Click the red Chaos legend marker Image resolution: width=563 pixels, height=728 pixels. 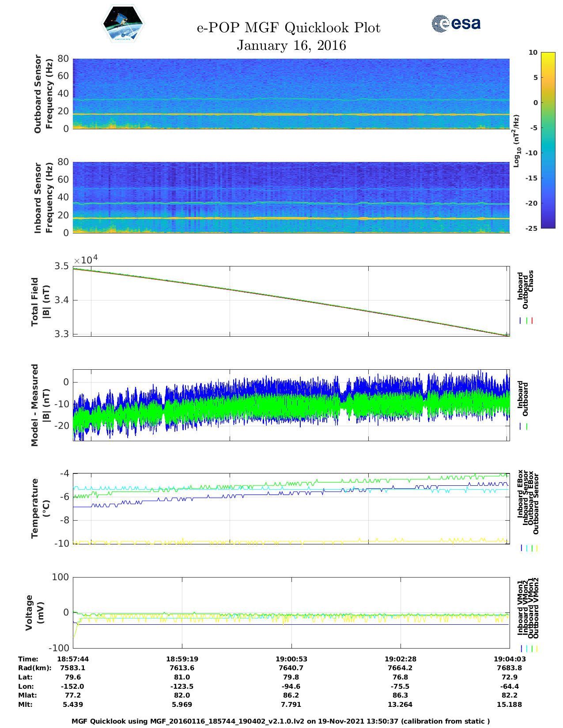[x=532, y=321]
